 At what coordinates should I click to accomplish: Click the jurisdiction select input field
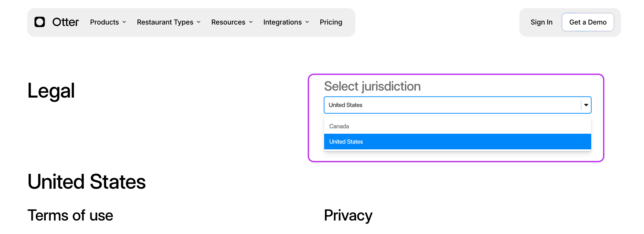pos(458,105)
